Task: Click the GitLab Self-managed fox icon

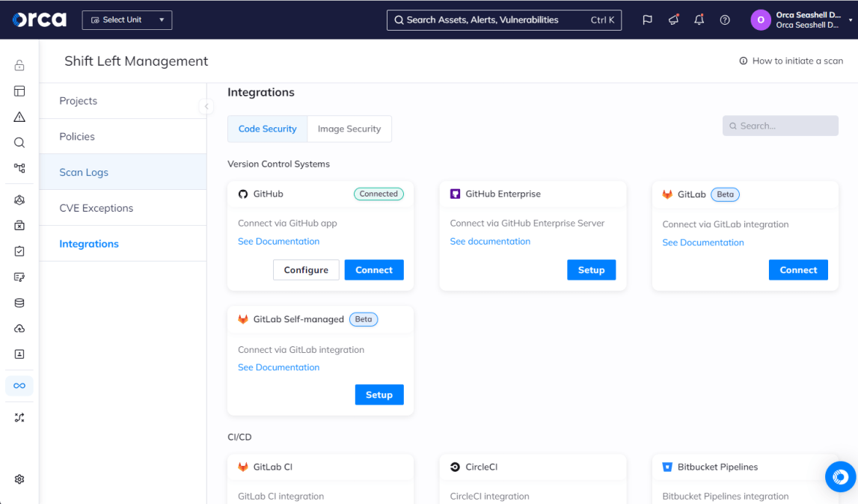Action: pos(243,319)
